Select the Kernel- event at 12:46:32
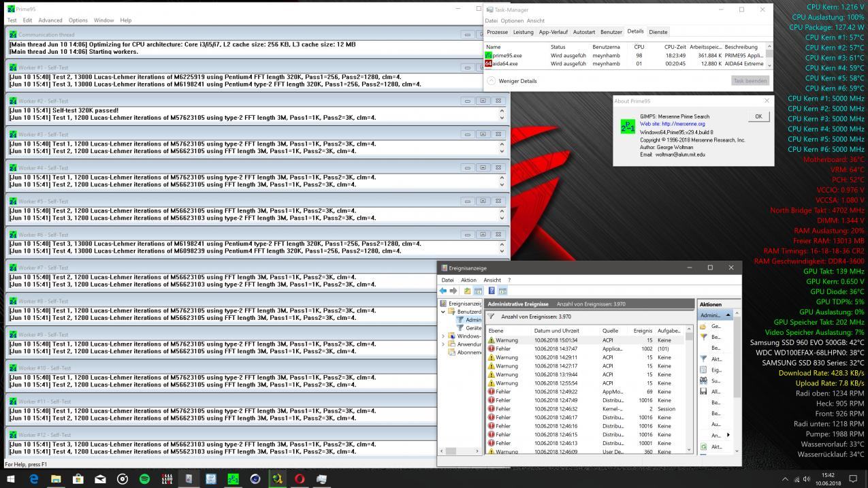 pyautogui.click(x=585, y=408)
